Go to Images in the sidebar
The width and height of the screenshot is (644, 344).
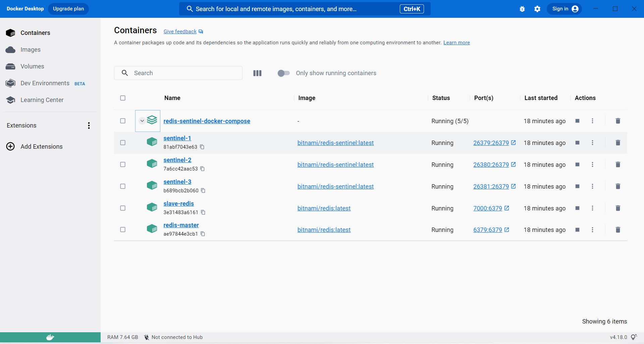click(30, 50)
